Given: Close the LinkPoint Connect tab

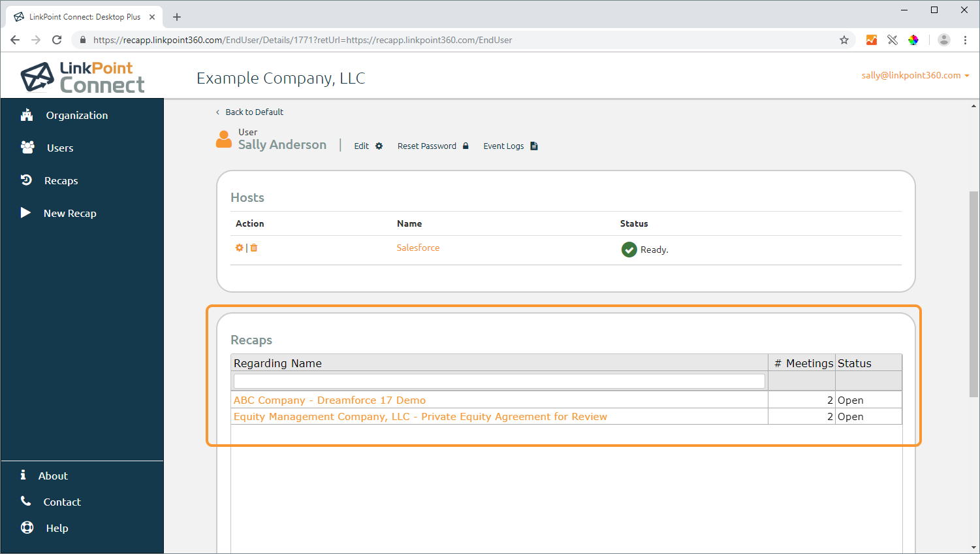Looking at the screenshot, I should (x=152, y=17).
